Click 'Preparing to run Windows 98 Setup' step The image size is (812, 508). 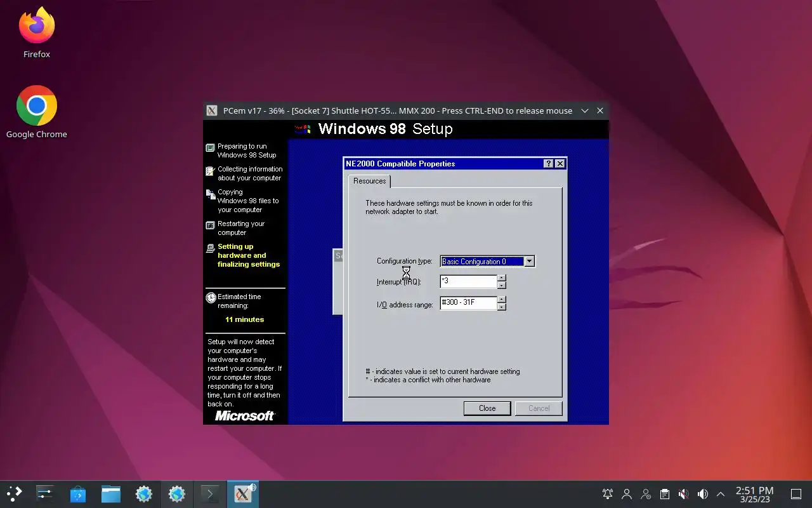[247, 150]
